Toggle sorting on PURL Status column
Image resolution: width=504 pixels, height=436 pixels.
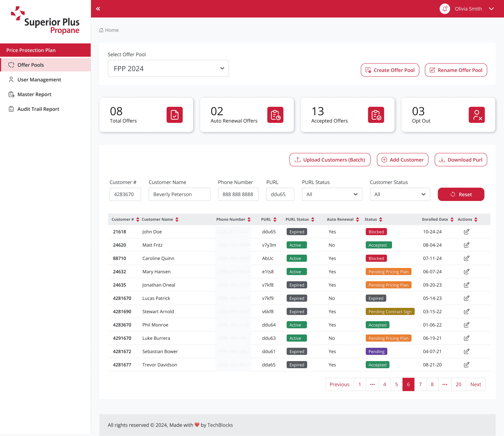[313, 219]
